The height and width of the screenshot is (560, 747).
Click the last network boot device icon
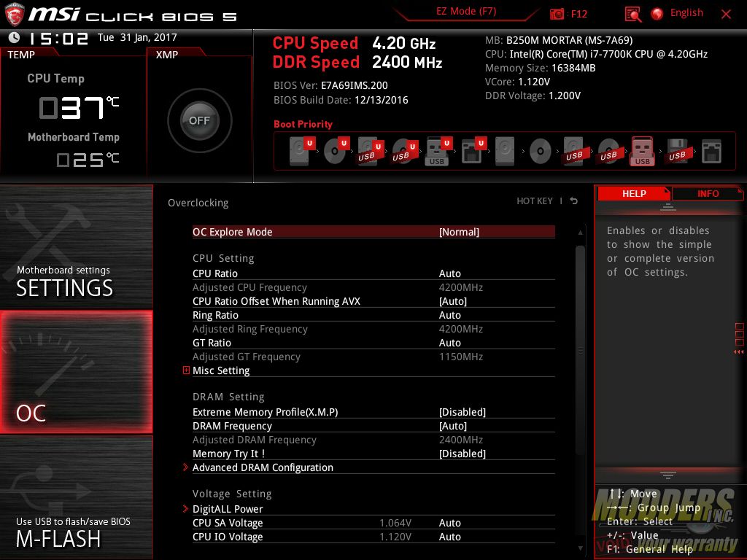tap(711, 152)
